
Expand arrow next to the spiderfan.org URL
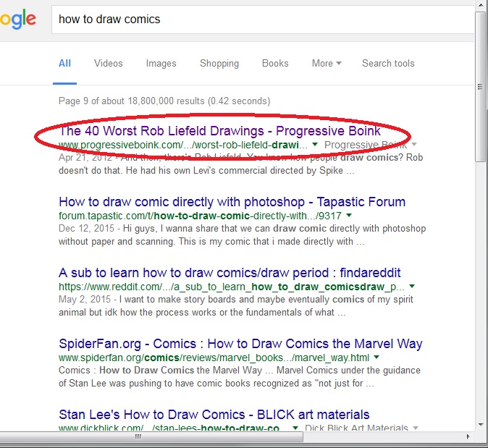[x=377, y=358]
